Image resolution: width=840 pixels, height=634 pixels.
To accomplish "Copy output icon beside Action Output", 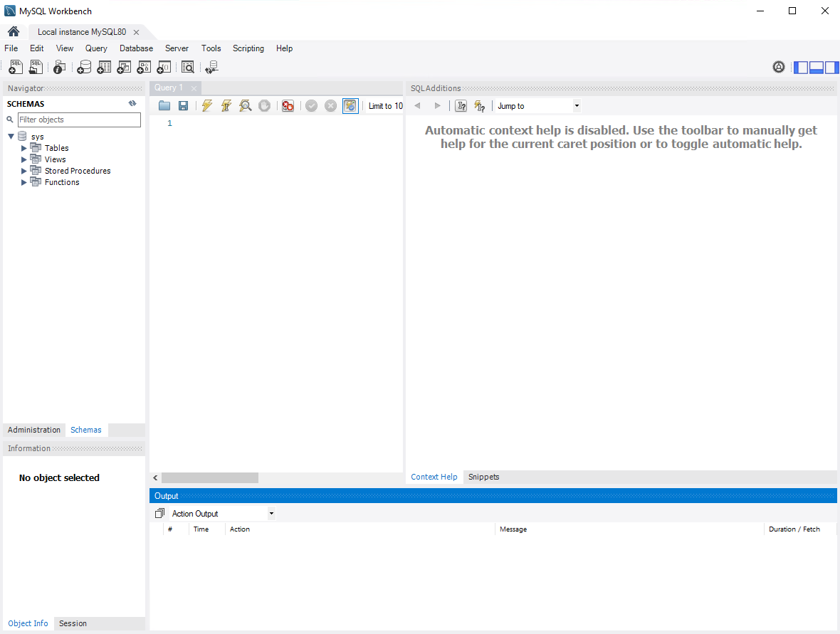I will point(159,514).
